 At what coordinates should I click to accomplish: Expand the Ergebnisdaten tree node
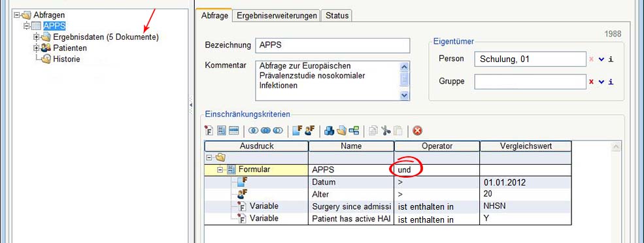tap(37, 37)
